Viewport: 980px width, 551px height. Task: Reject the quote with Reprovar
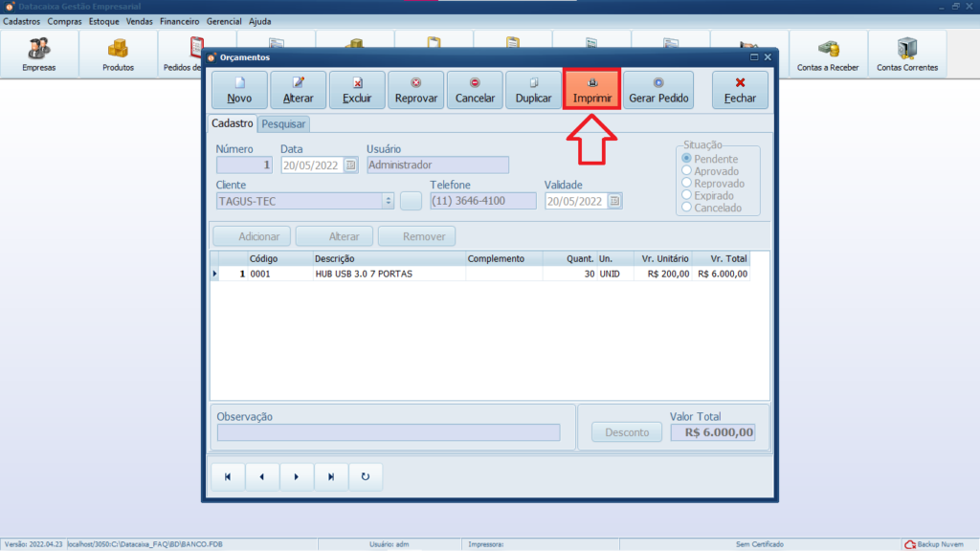click(x=415, y=90)
